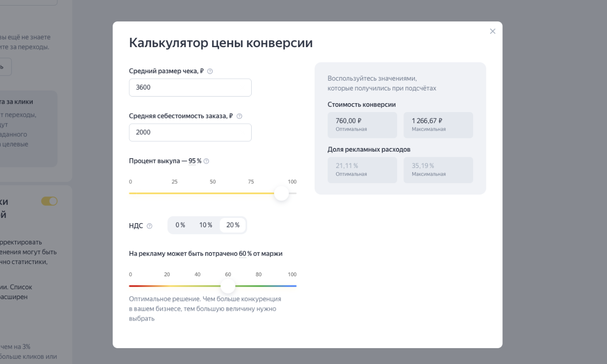Screen dimensions: 607x364
Task: Open help icon next to Средний размер чека
Action: tap(210, 71)
